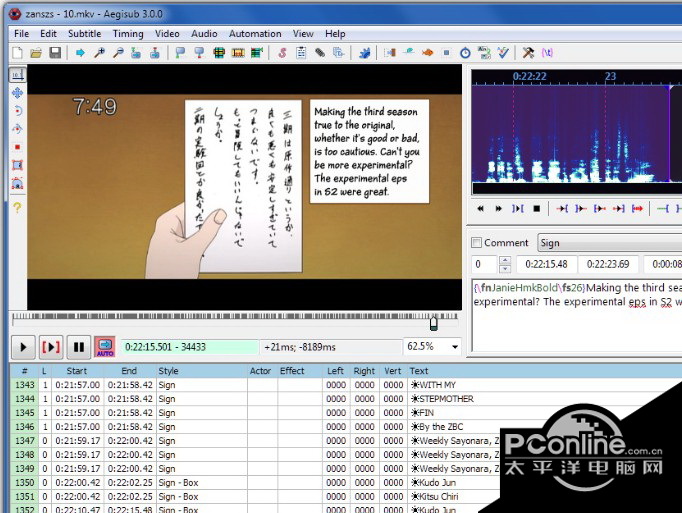
Task: Open the Fonts Collector icon
Action: [x=338, y=53]
